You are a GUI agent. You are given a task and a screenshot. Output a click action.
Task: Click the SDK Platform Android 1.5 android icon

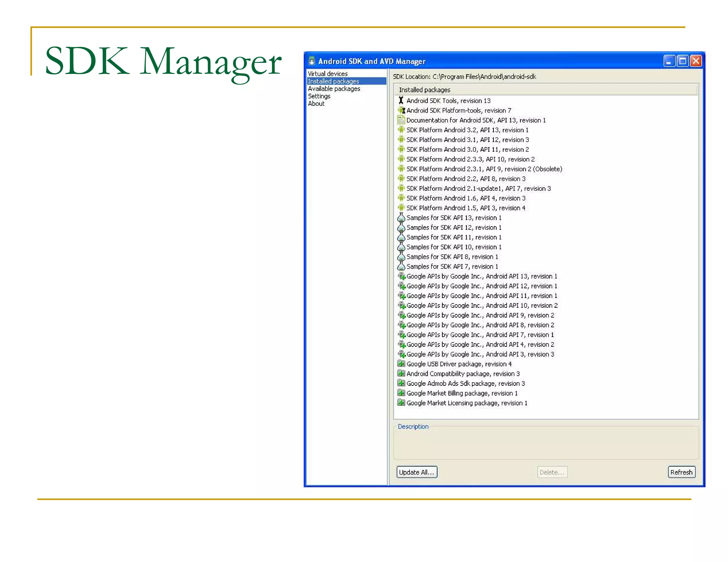click(x=401, y=208)
